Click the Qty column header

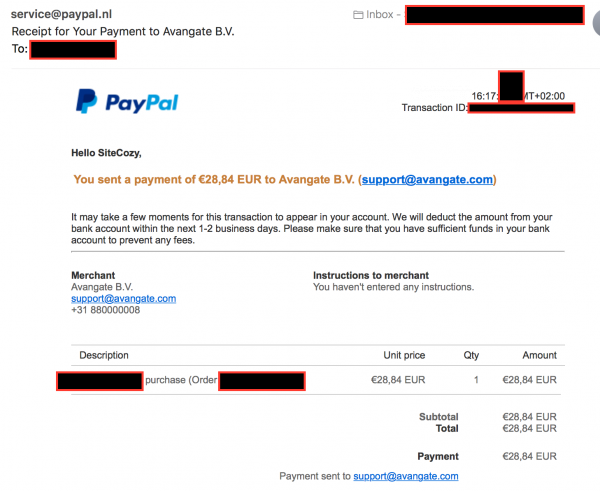tap(471, 355)
